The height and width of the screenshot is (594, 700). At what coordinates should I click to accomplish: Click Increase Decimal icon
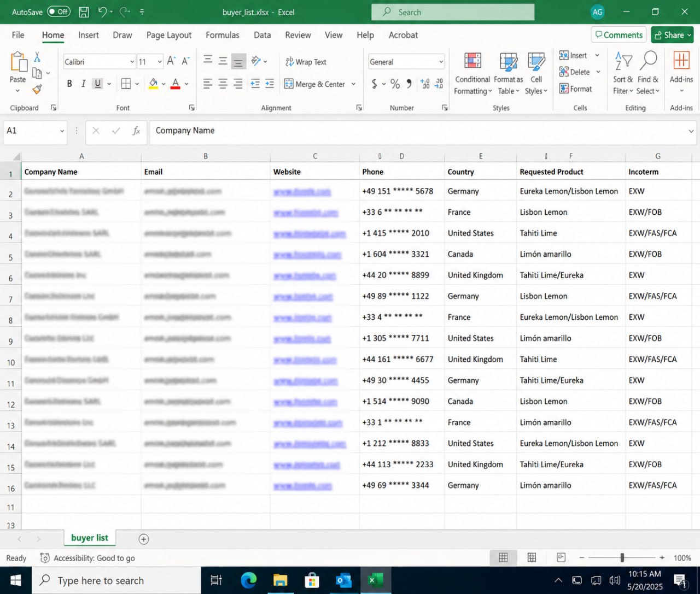(x=425, y=84)
